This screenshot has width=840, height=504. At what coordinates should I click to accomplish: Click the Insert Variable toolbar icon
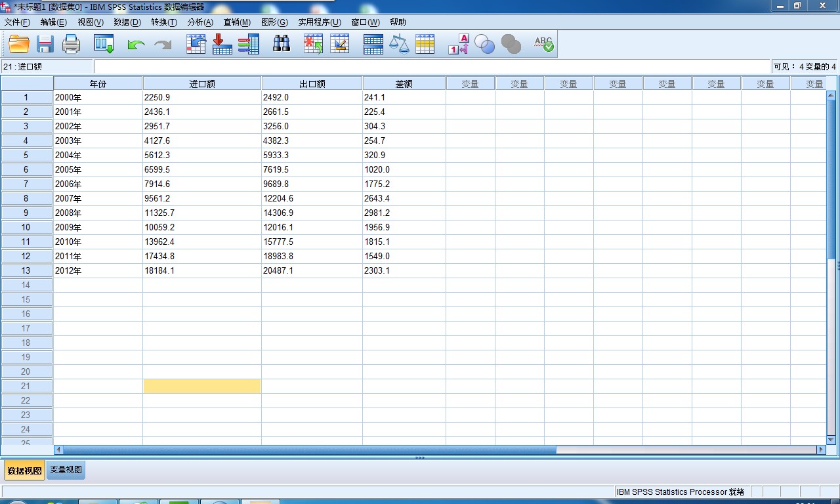[x=339, y=44]
